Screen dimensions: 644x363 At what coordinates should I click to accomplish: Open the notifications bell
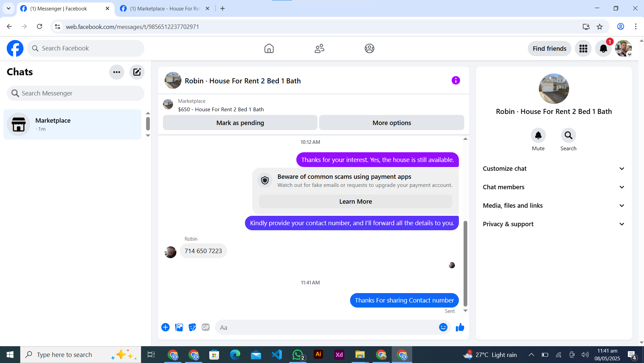tap(603, 49)
